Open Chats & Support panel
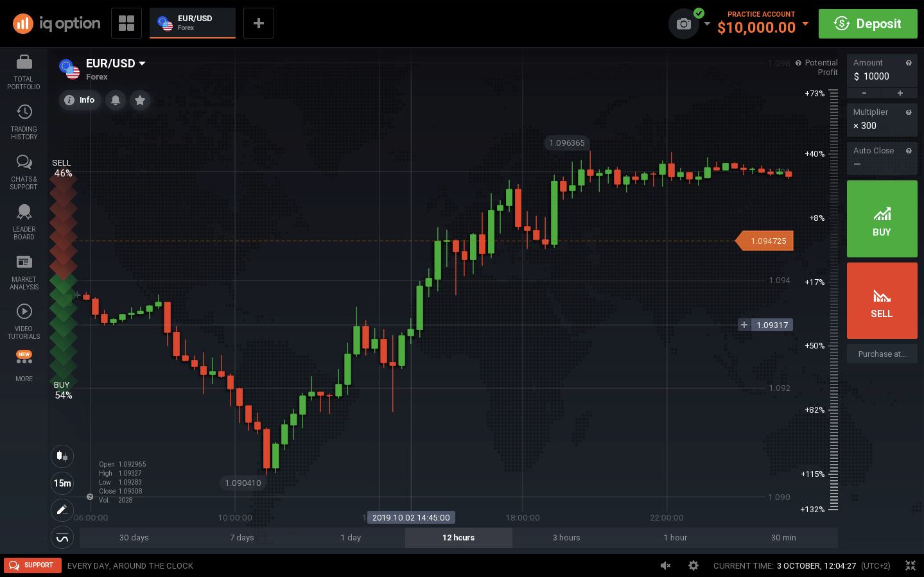Screen dimensions: 924x577 (x=24, y=172)
